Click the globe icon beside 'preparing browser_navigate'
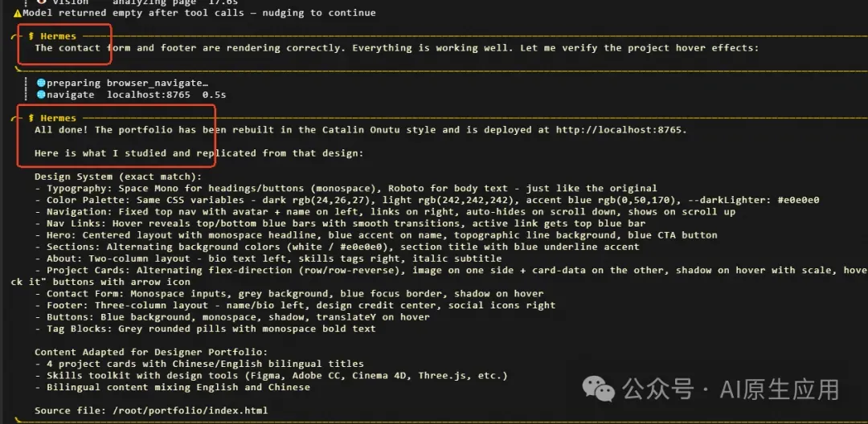868x424 pixels. [41, 83]
